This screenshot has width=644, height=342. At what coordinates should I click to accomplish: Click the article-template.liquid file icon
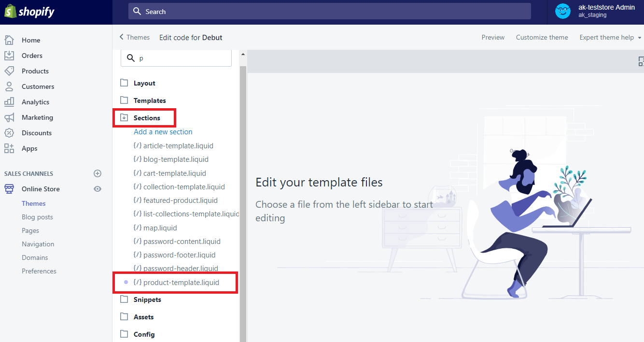(x=138, y=145)
